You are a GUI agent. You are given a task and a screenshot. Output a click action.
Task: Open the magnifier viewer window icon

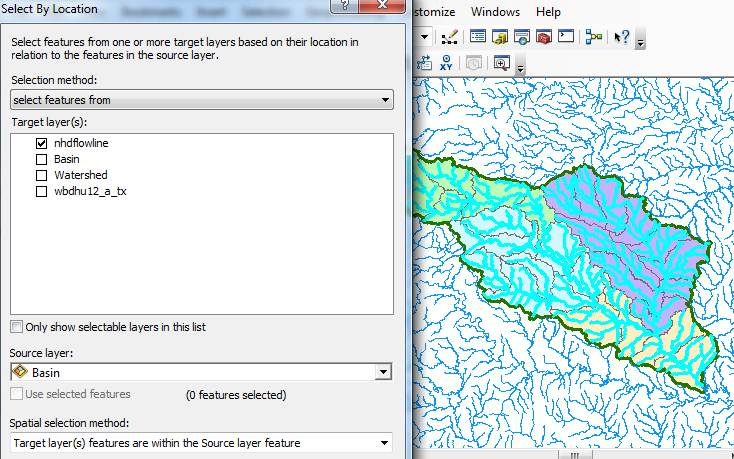point(500,63)
